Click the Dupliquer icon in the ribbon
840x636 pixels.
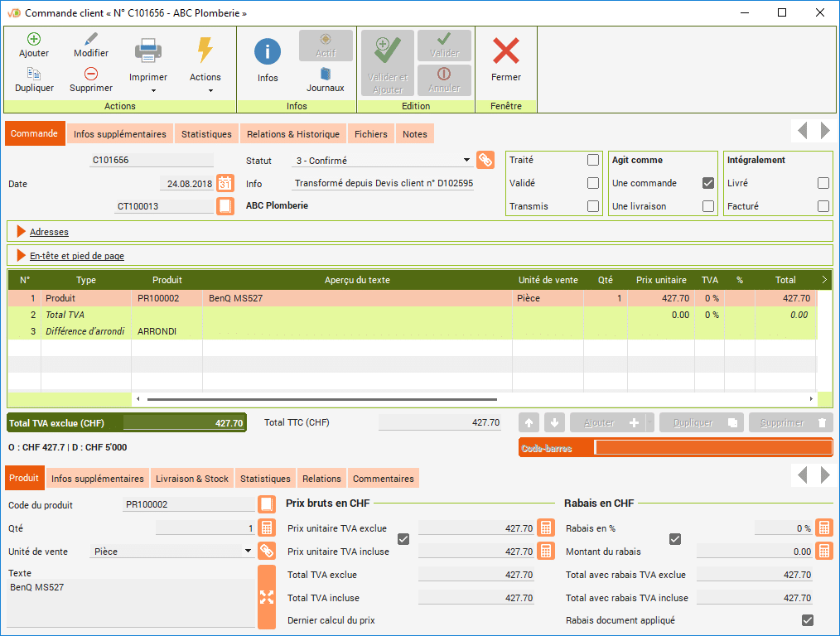[34, 75]
